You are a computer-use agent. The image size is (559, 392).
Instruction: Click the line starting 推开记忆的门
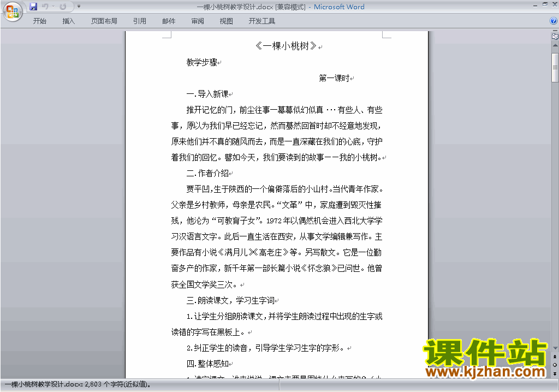point(284,110)
